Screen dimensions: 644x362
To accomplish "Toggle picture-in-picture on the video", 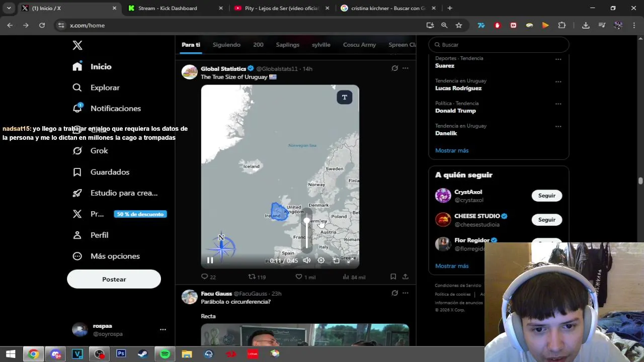I will coord(336,260).
